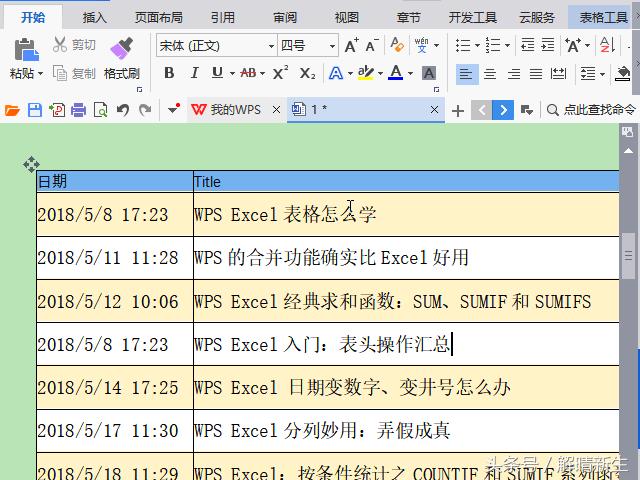
Task: Add new document tab with plus
Action: [x=458, y=110]
